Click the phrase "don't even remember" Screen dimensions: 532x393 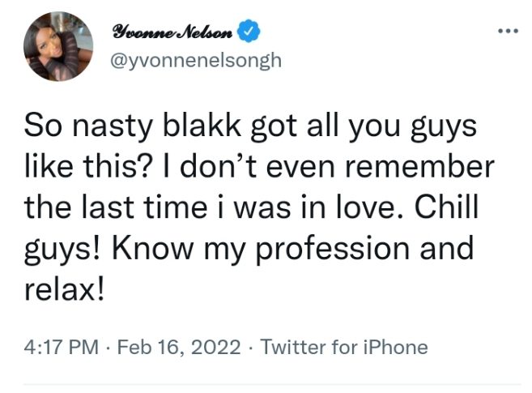[358, 169]
